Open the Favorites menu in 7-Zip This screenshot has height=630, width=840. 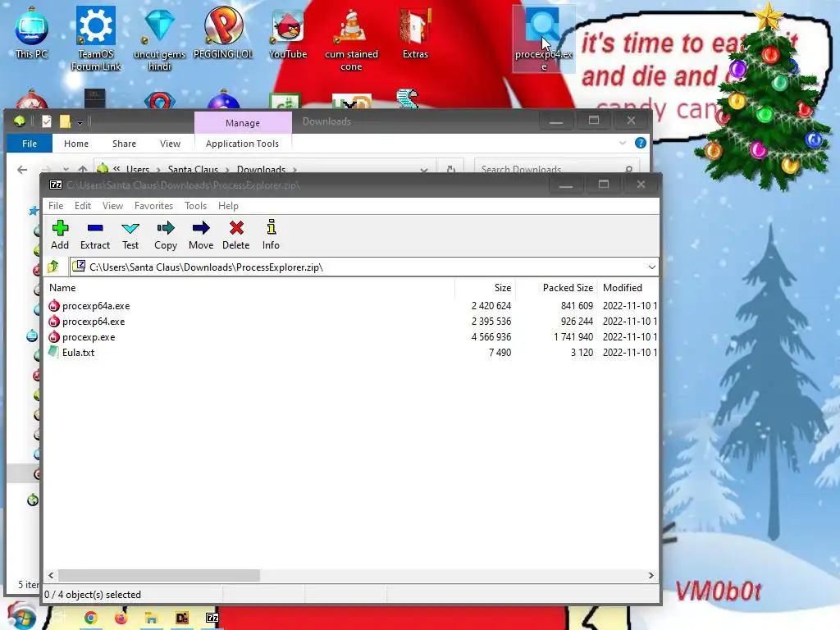153,206
